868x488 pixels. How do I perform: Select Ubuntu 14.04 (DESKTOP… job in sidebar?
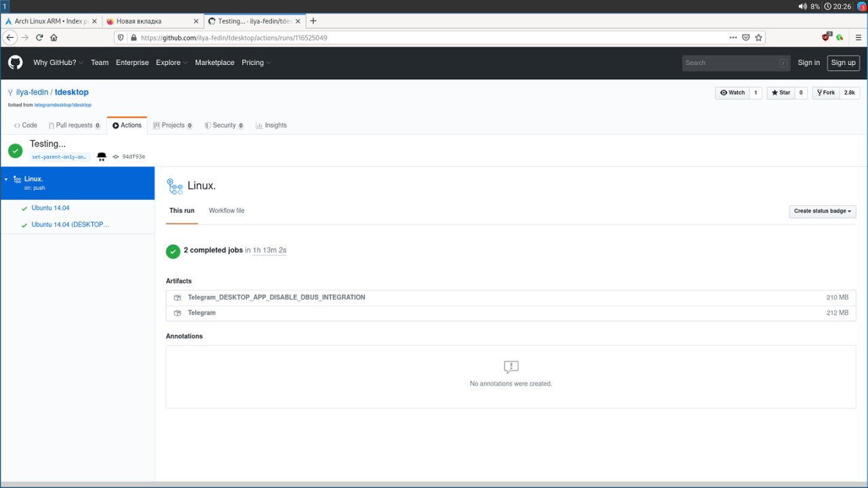[x=70, y=224]
